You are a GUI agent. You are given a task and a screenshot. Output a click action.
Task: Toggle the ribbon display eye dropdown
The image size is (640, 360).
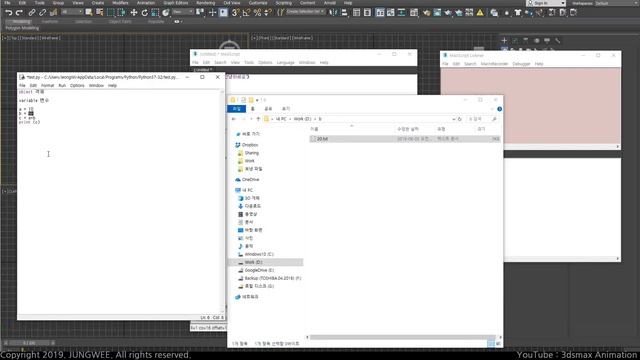(x=178, y=22)
